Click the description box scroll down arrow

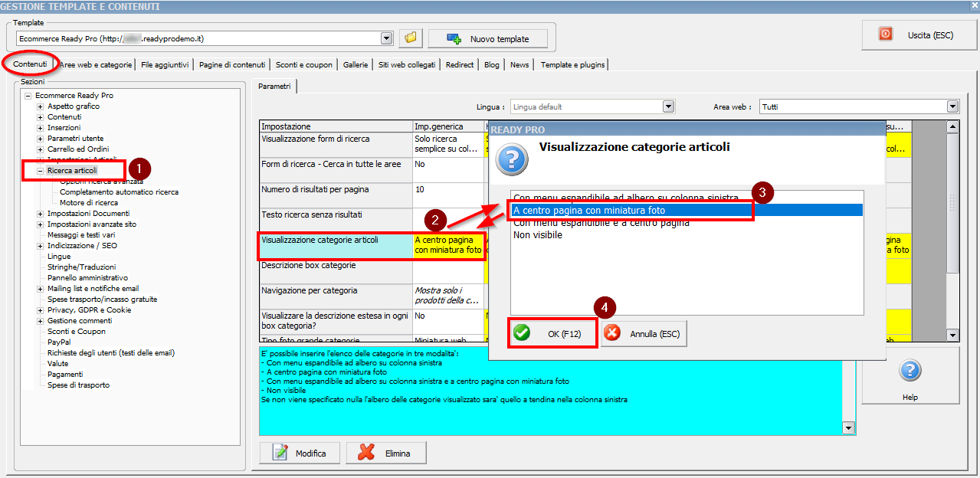pos(848,428)
